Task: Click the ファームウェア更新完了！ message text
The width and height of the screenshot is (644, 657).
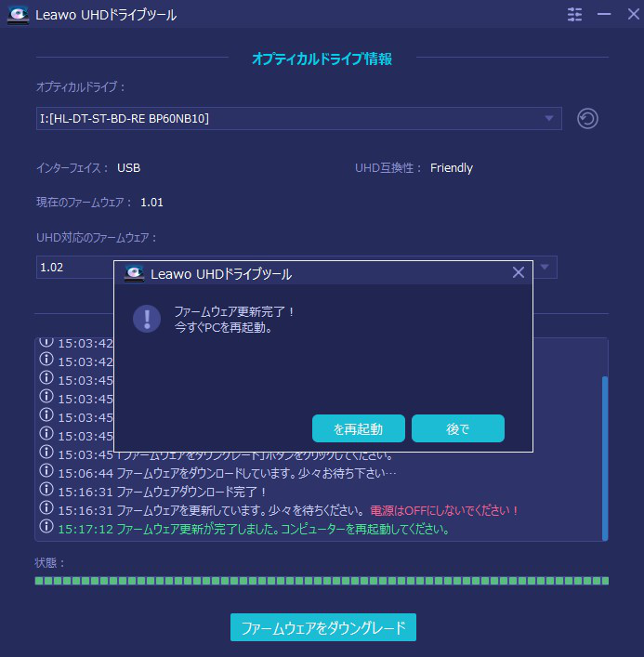Action: 234,311
